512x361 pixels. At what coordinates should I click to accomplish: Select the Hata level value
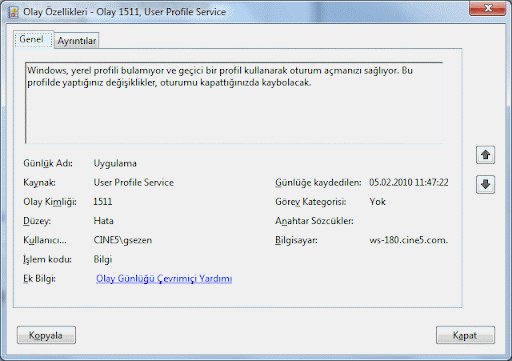point(103,221)
